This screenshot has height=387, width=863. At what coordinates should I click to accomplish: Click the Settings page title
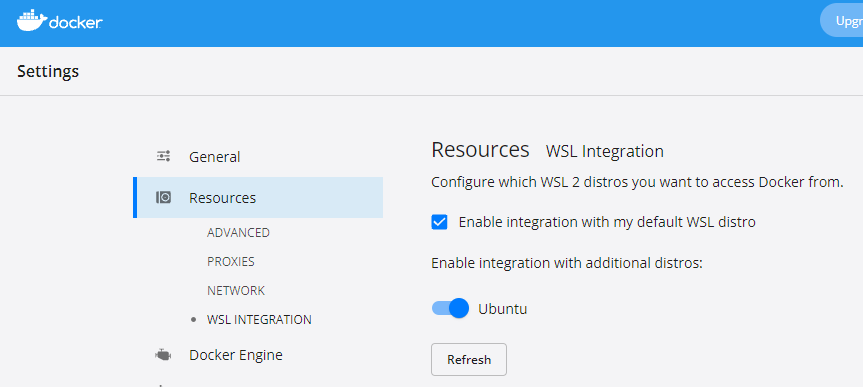point(48,72)
